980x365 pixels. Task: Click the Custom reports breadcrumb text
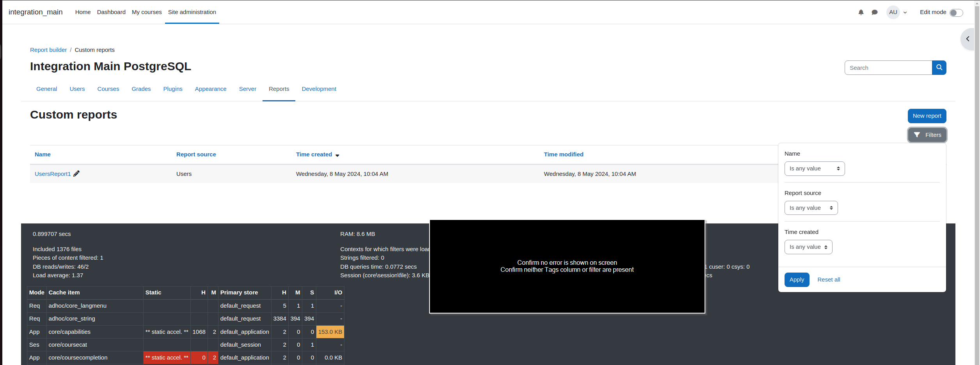click(x=95, y=50)
